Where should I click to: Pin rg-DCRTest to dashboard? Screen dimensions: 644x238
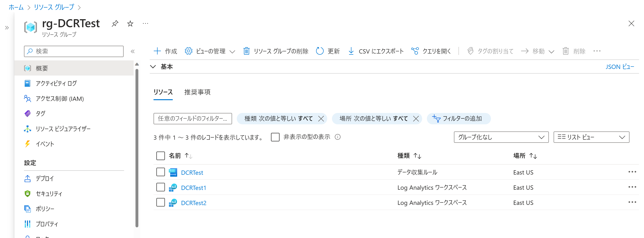click(115, 23)
